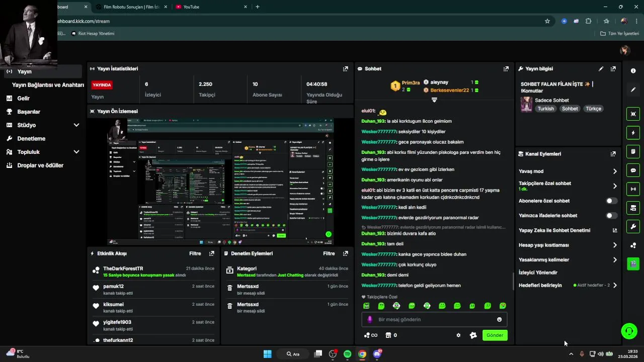The height and width of the screenshot is (362, 644).
Task: Select Yayın in the sidebar
Action: [x=43, y=71]
